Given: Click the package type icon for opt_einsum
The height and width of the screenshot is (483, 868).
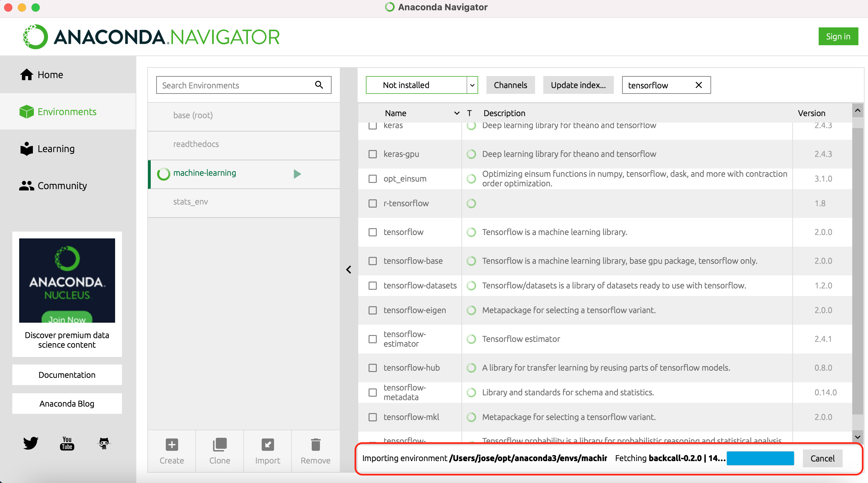Looking at the screenshot, I should (x=471, y=179).
